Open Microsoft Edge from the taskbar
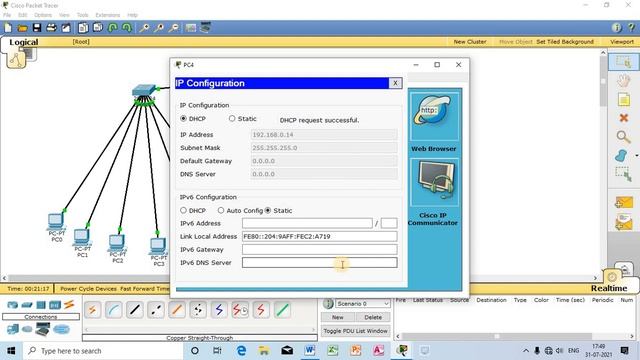640x360 pixels. pos(241,350)
